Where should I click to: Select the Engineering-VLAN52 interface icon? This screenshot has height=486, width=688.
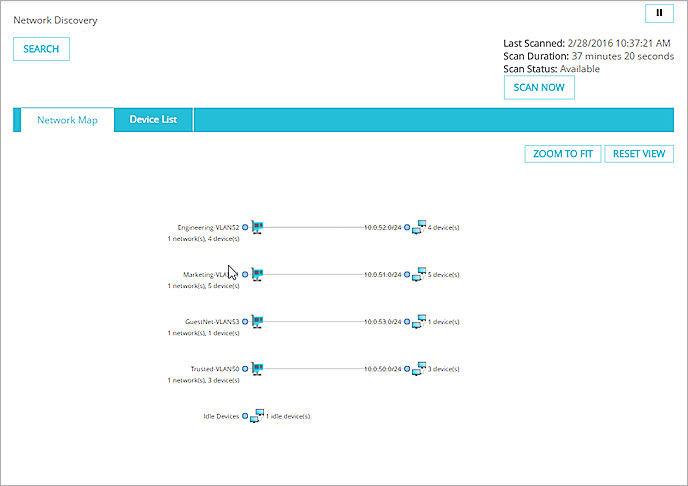pos(257,227)
